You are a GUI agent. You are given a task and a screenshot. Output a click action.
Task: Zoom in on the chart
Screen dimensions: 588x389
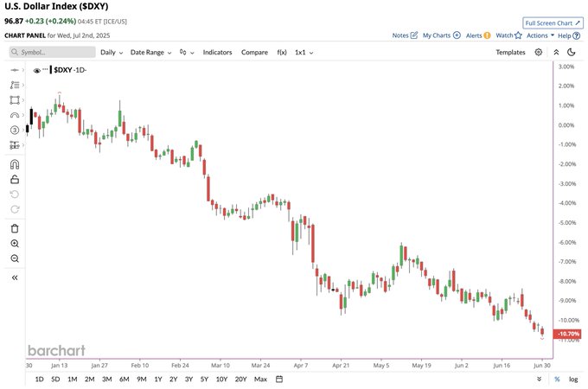(15, 244)
